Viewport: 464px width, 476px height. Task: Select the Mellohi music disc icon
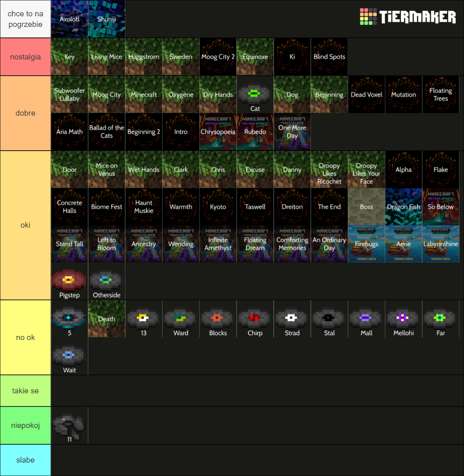coord(403,319)
